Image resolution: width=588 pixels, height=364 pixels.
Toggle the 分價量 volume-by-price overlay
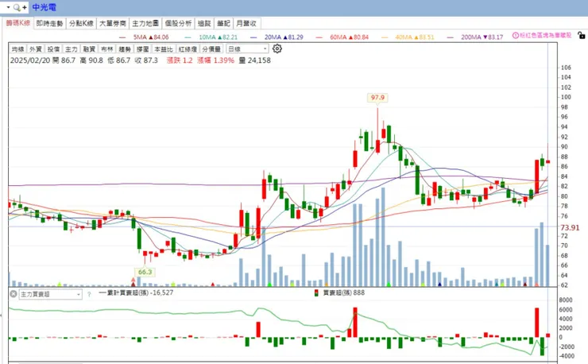(x=211, y=49)
